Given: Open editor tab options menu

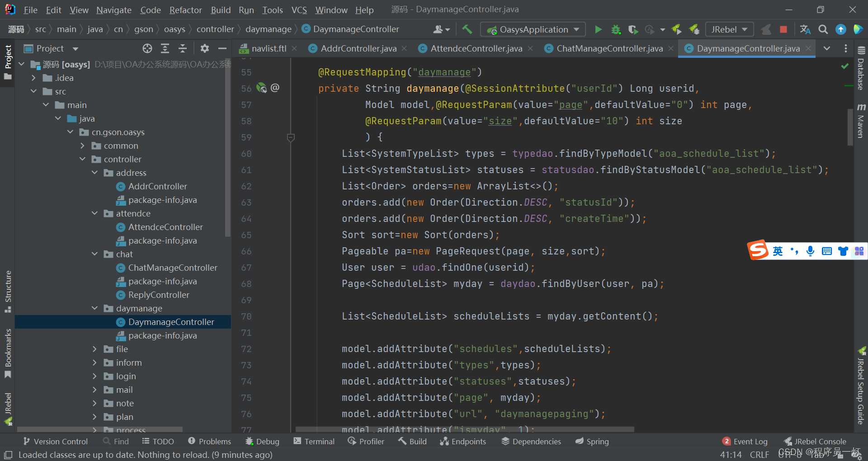Looking at the screenshot, I should (x=846, y=48).
